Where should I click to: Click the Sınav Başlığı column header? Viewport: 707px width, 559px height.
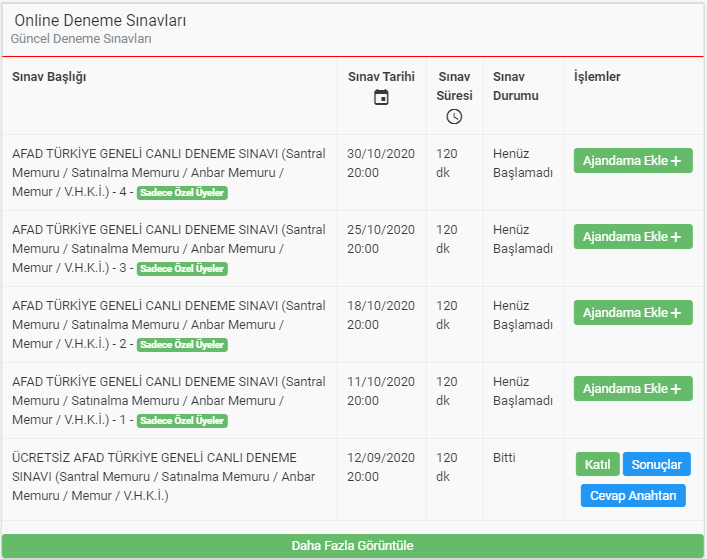click(49, 77)
